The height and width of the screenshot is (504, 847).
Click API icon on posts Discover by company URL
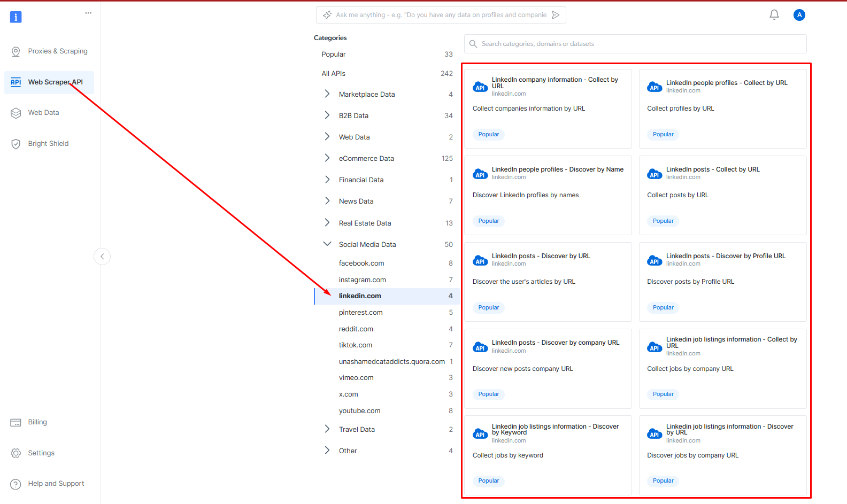tap(480, 347)
